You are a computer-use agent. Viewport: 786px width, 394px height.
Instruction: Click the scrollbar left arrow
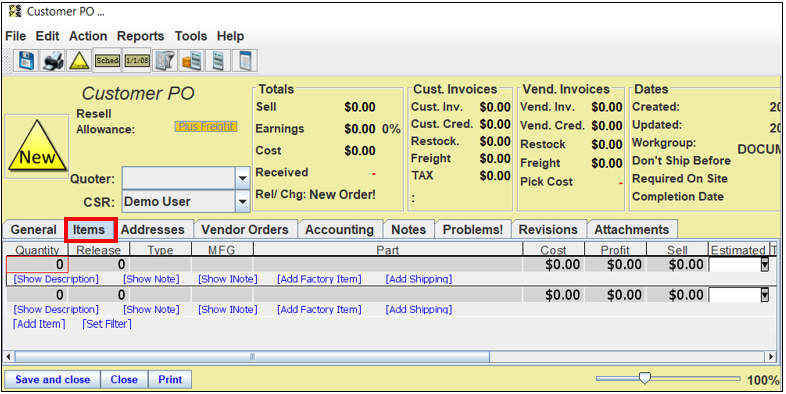tap(9, 357)
